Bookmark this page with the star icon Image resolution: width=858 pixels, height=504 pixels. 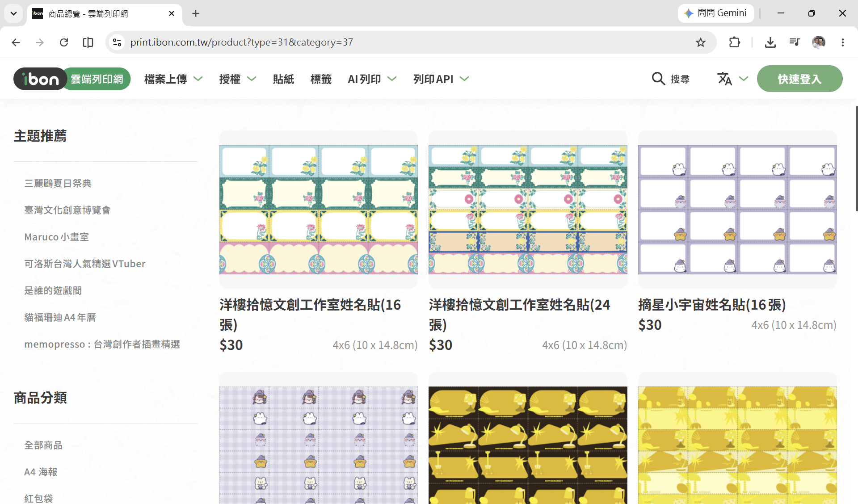[700, 42]
